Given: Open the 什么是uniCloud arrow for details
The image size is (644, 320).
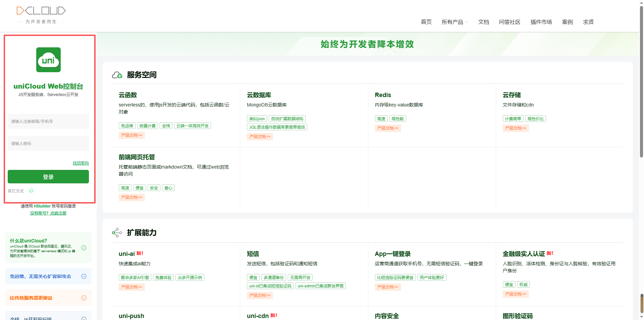Looking at the screenshot, I should (84, 247).
